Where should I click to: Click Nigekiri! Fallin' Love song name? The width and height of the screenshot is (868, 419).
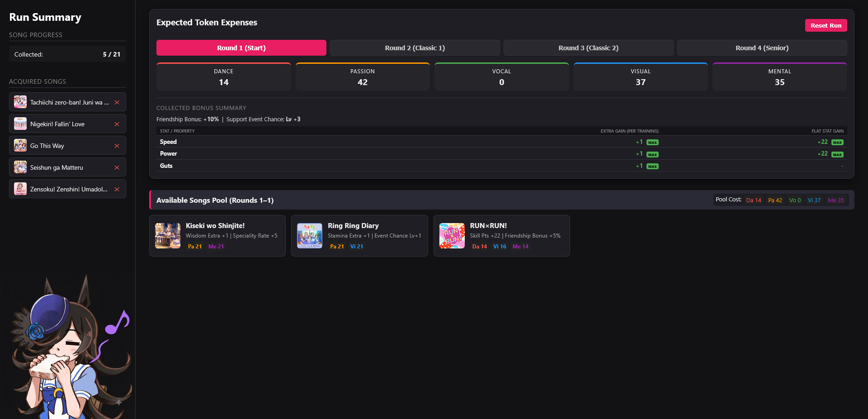click(x=57, y=124)
